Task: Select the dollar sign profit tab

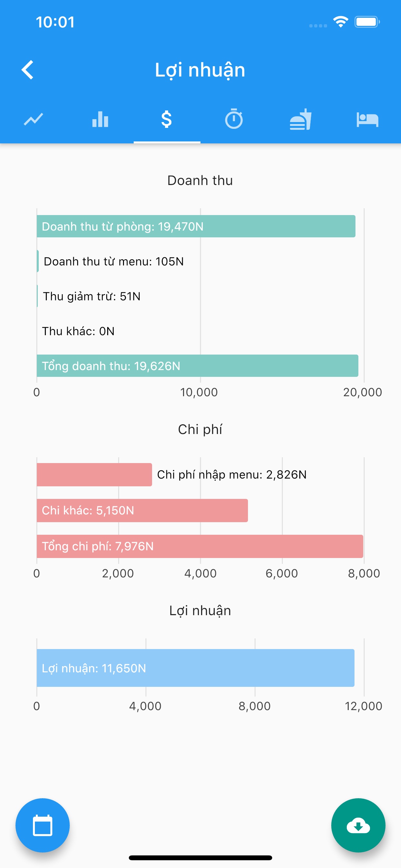Action: pos(167,119)
